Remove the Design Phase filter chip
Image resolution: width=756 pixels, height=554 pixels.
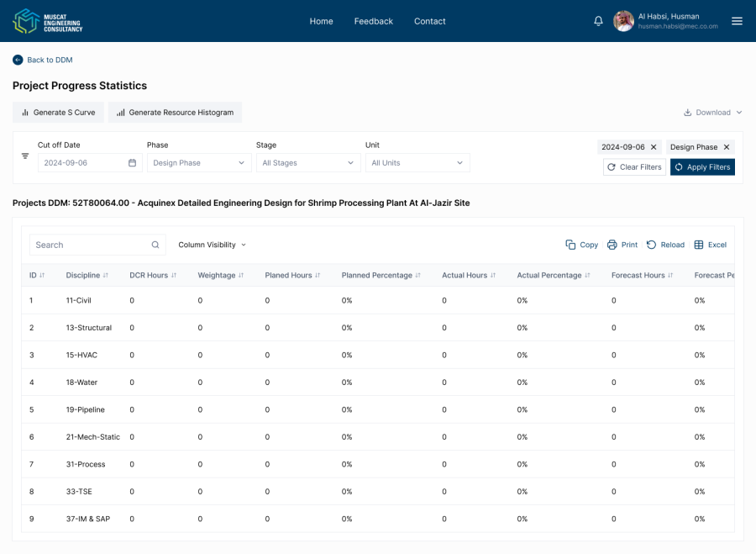[x=727, y=147]
